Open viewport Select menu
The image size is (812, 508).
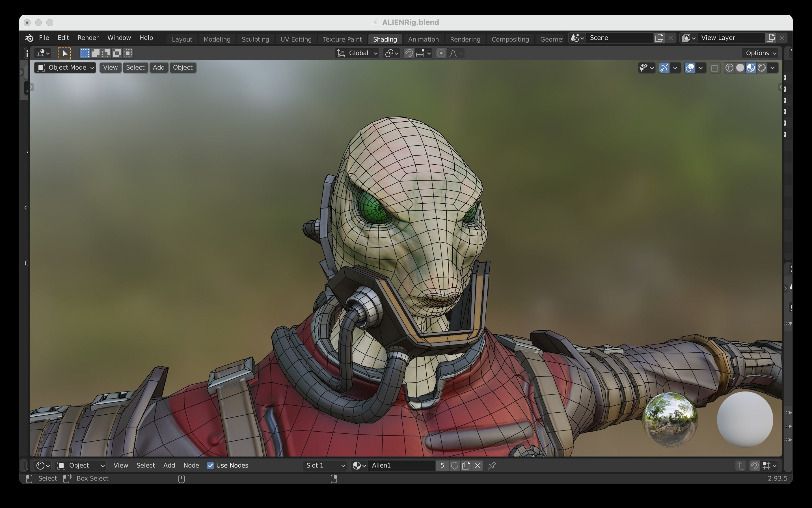pos(135,68)
